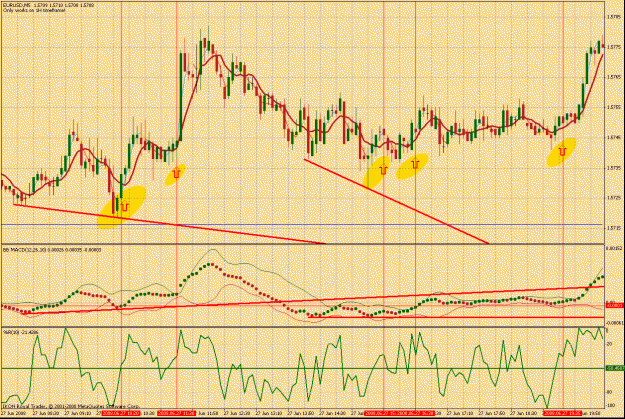Click the -20 level on %R scale
The image size is (625, 419).
tap(610, 344)
